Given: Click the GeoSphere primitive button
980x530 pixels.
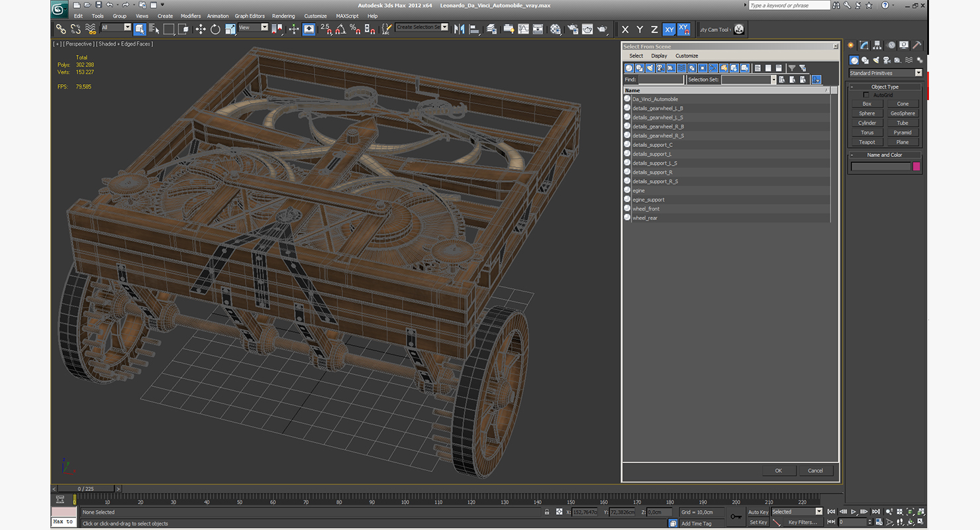Looking at the screenshot, I should click(903, 113).
